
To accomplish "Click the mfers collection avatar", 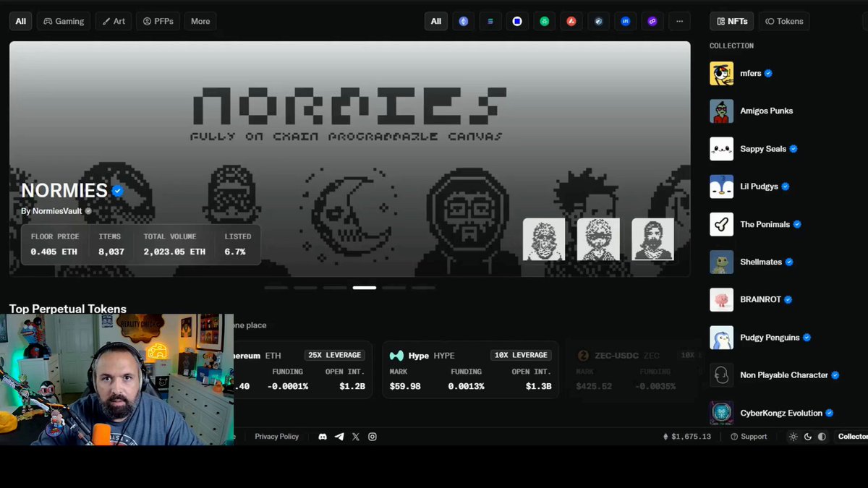I will click(x=721, y=73).
